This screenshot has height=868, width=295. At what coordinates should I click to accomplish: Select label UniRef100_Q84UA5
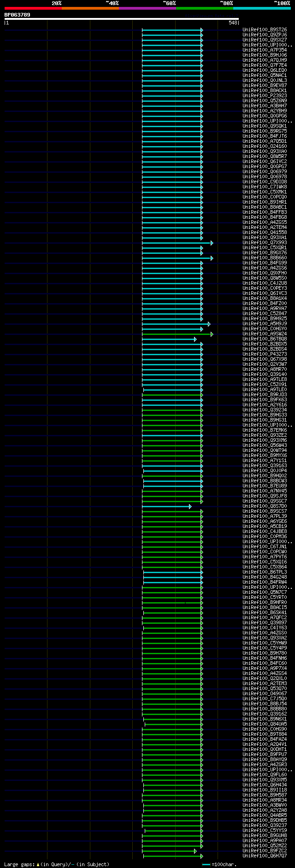(265, 724)
